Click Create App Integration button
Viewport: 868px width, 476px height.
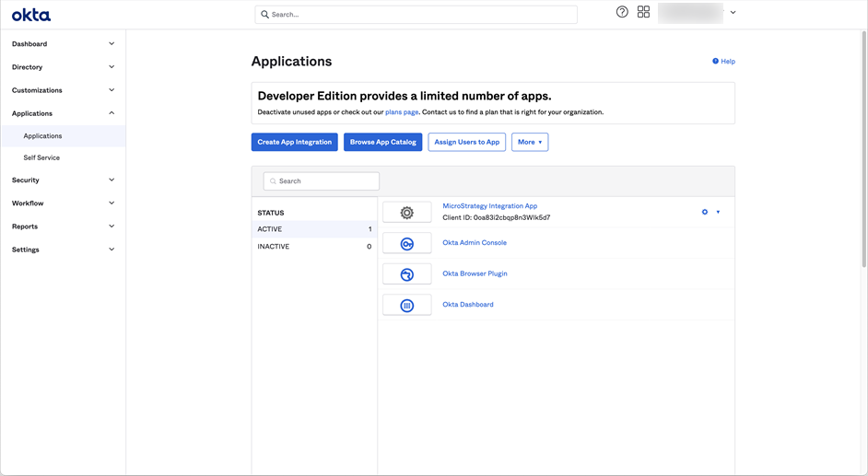click(294, 142)
